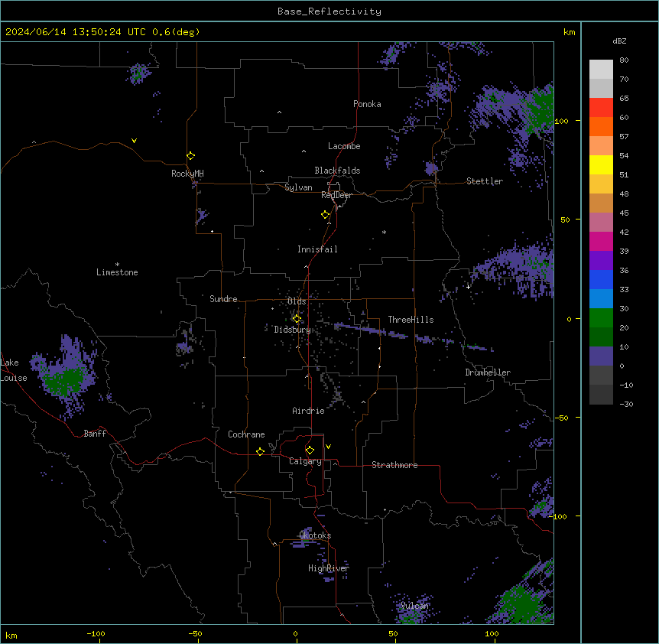659x644 pixels.
Task: Click the Olds label
Action: 297,301
